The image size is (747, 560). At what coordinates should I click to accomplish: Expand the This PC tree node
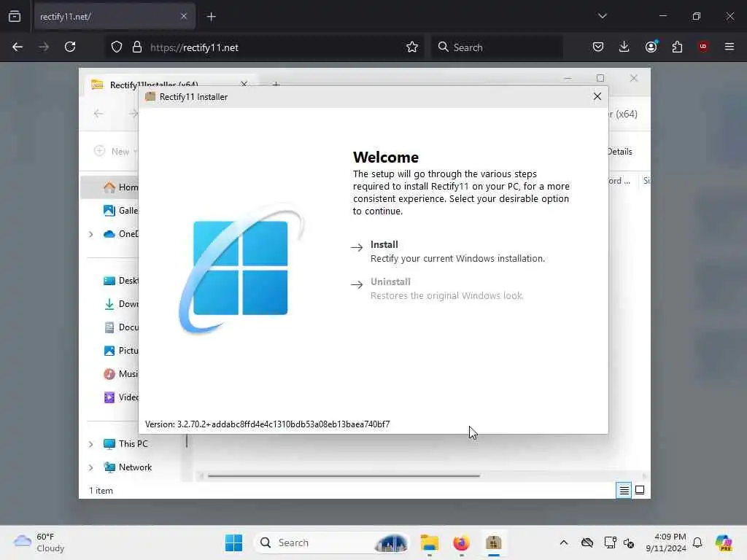(x=90, y=444)
